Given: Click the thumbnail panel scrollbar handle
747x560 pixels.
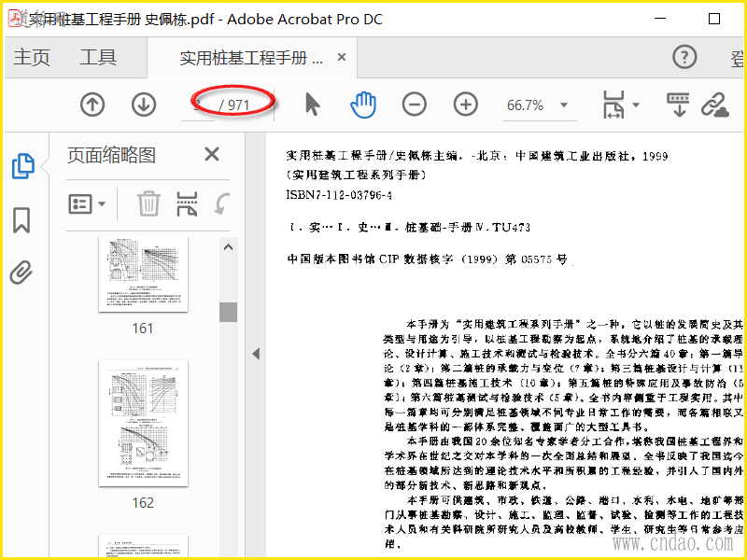Looking at the screenshot, I should (228, 312).
